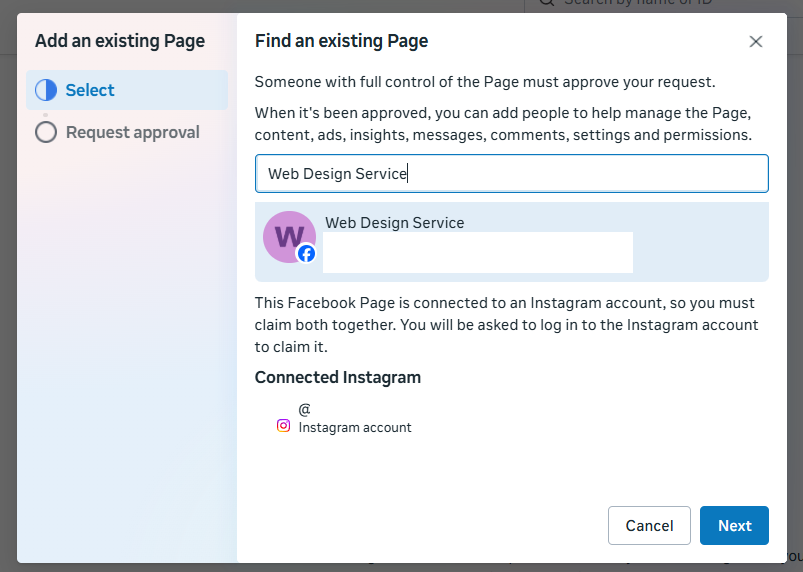
Task: Open the Request approval step
Action: (x=127, y=132)
